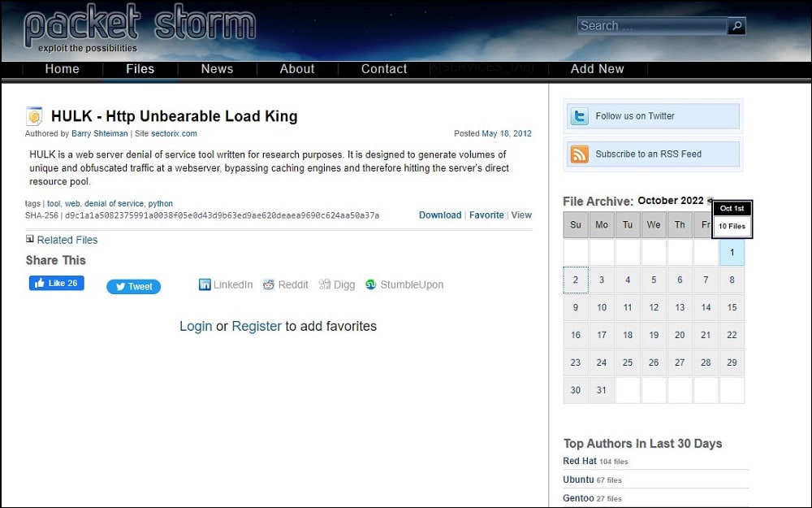The height and width of the screenshot is (508, 812).
Task: Type in the Search field
Action: pos(652,25)
